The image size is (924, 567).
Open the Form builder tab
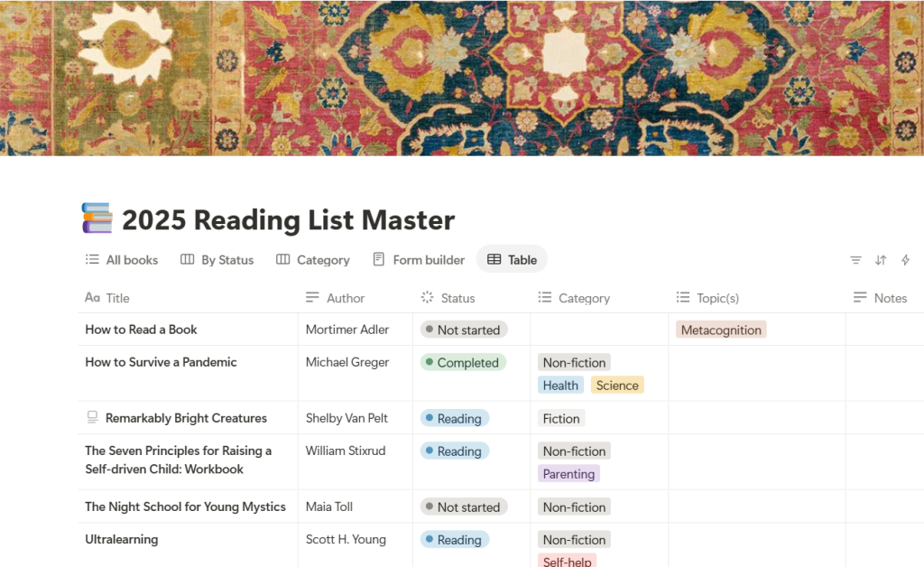pos(419,260)
